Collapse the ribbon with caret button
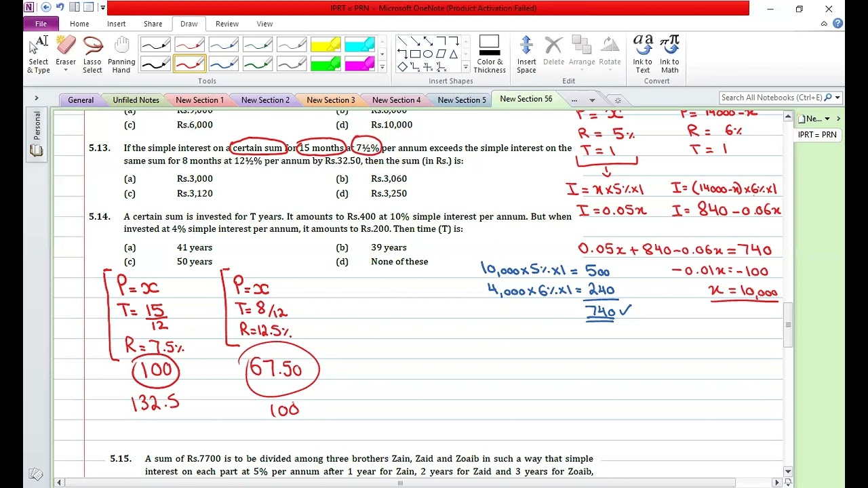This screenshot has height=488, width=868. click(x=824, y=24)
